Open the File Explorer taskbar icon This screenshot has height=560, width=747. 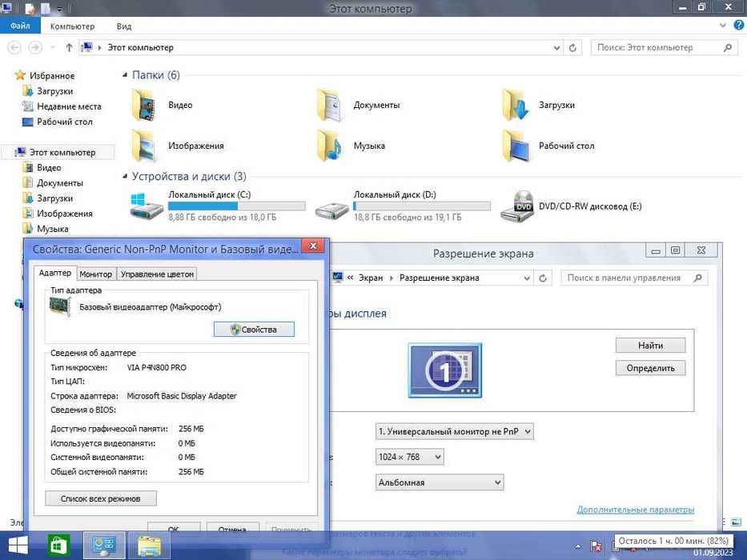[150, 546]
